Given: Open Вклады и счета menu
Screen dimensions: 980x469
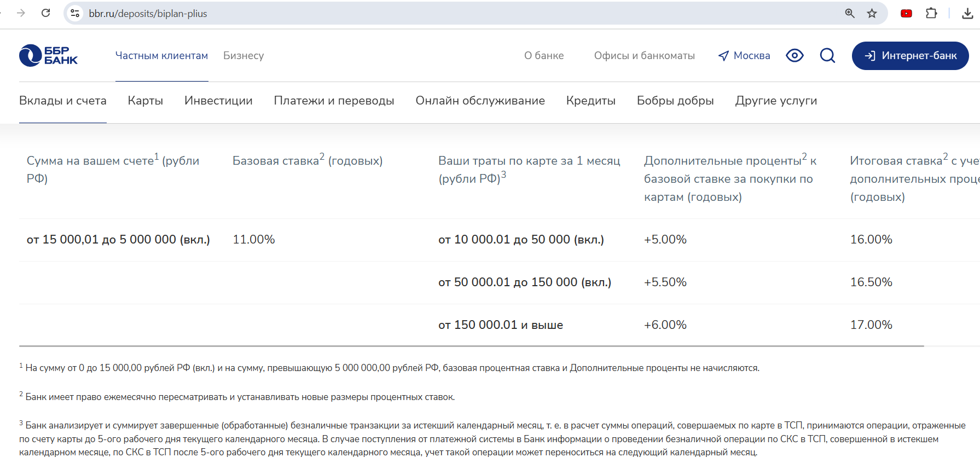Looking at the screenshot, I should (63, 101).
